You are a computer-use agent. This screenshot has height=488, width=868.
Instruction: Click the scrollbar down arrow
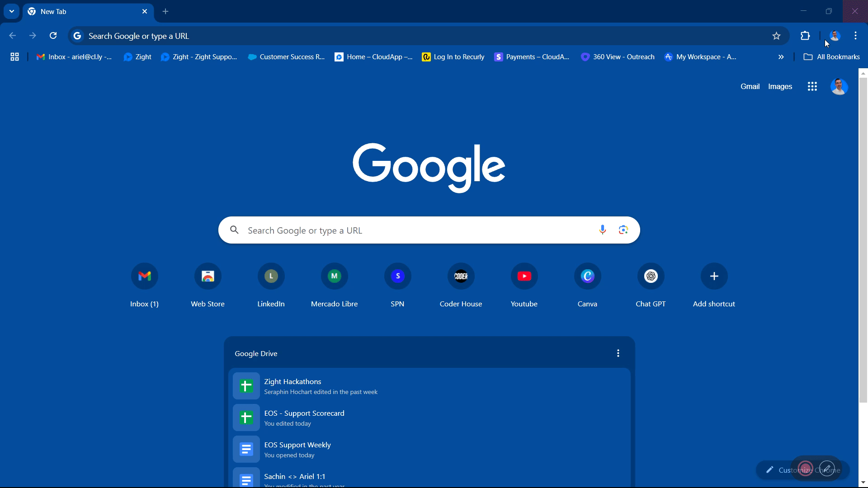point(863,483)
